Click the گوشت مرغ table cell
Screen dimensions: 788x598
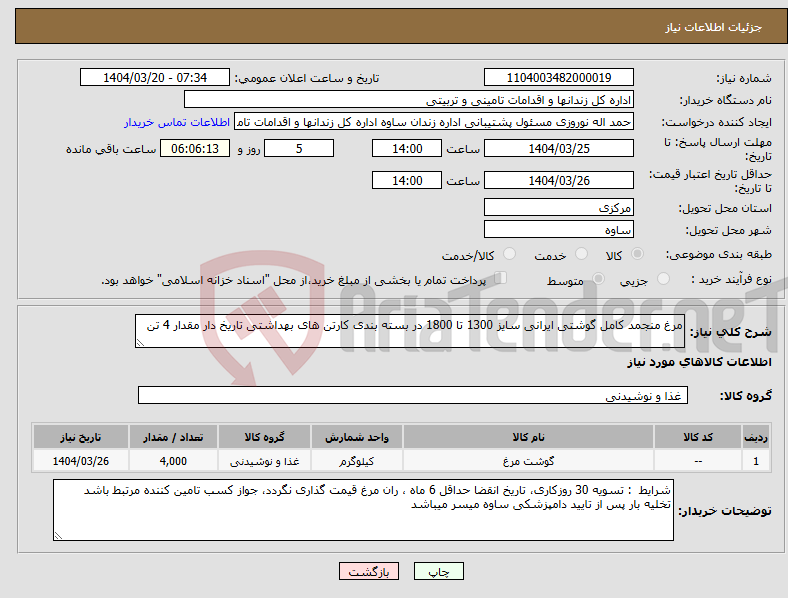coord(528,461)
